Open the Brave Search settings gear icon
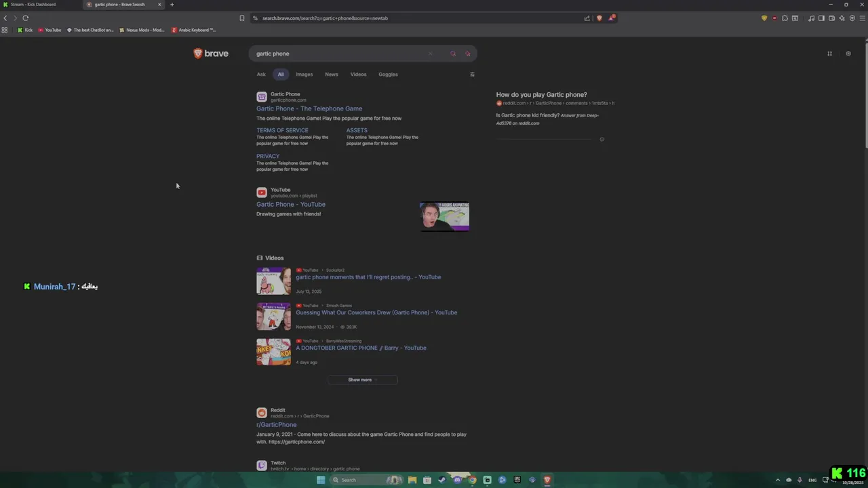 click(x=848, y=54)
